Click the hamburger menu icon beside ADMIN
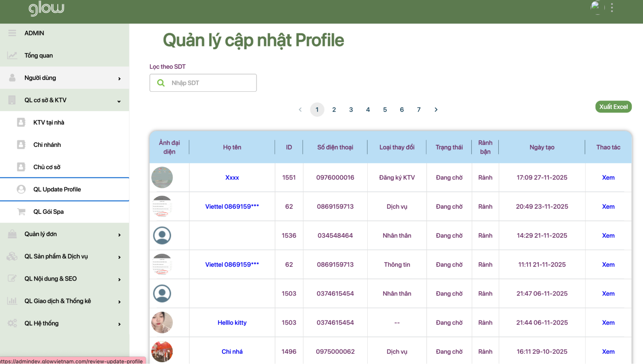This screenshot has width=643, height=364. tap(12, 33)
